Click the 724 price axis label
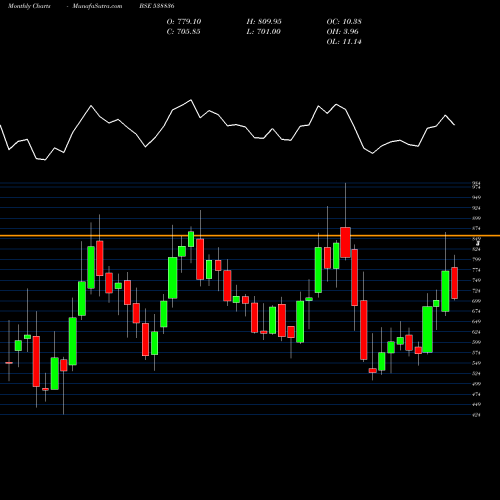The image size is (500, 500). 477,291
